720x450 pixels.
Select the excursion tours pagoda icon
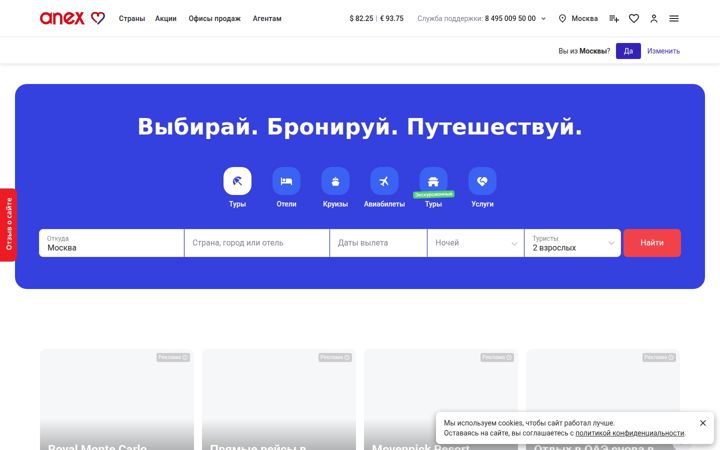click(433, 181)
